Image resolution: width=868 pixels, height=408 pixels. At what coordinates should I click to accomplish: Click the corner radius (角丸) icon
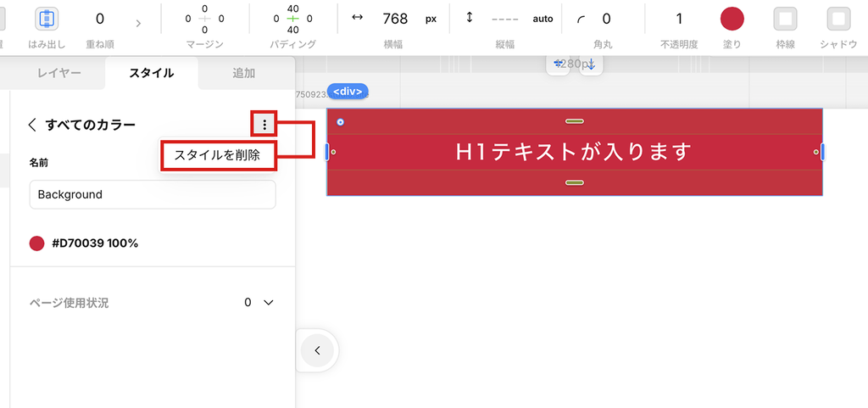click(581, 19)
